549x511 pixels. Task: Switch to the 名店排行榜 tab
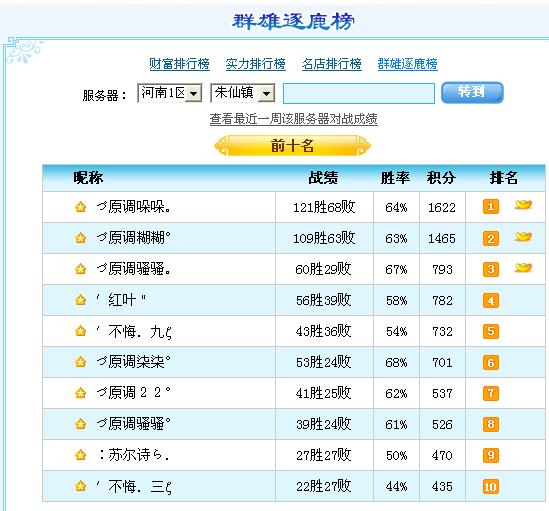[x=332, y=64]
